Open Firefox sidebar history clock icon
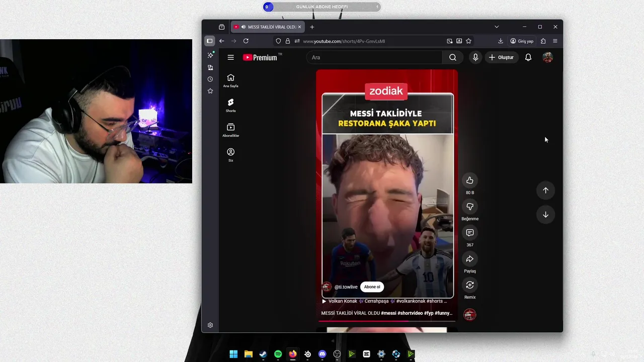The image size is (644, 362). point(210,79)
